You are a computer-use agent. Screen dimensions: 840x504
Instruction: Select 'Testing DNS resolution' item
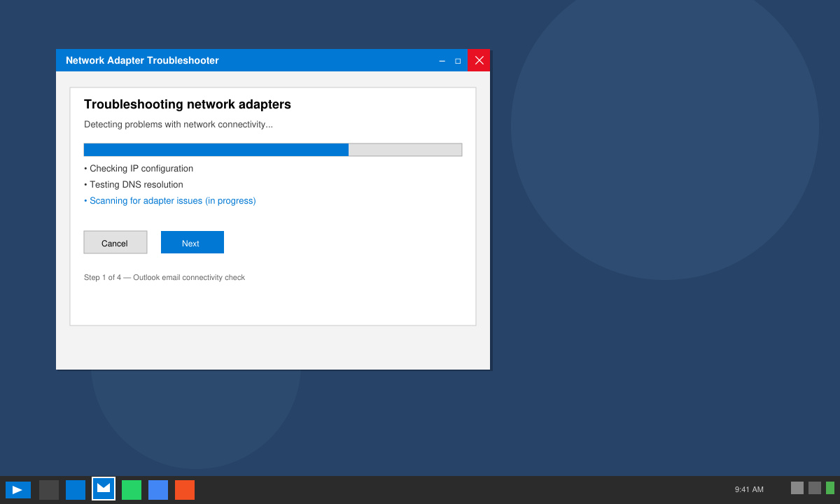point(134,185)
